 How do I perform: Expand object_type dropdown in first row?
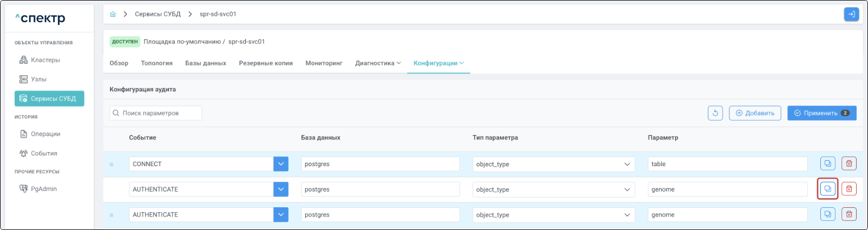(x=627, y=164)
